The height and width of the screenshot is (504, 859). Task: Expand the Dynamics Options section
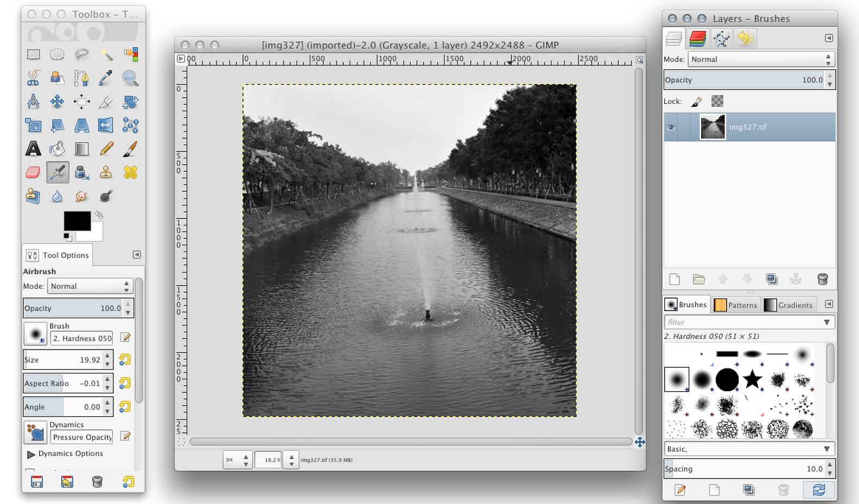point(31,454)
